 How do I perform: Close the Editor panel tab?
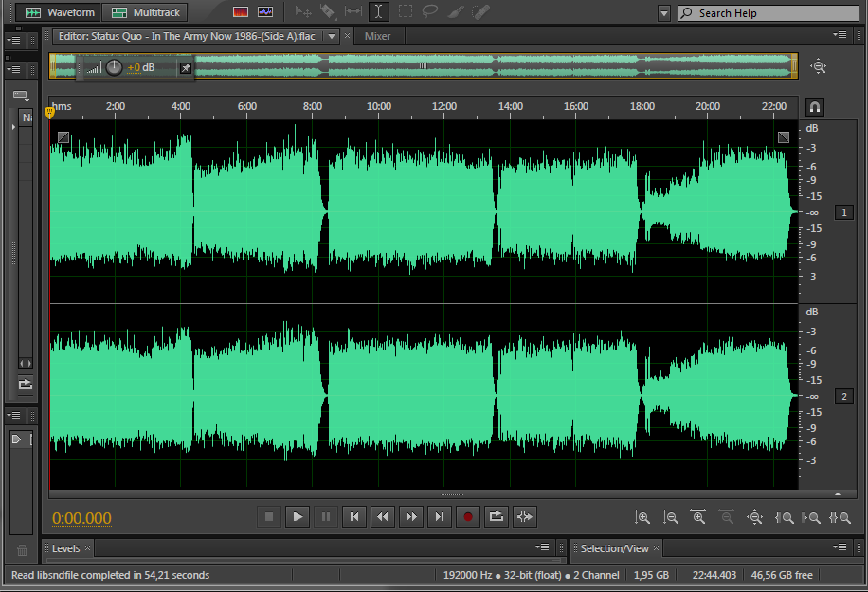(x=347, y=36)
